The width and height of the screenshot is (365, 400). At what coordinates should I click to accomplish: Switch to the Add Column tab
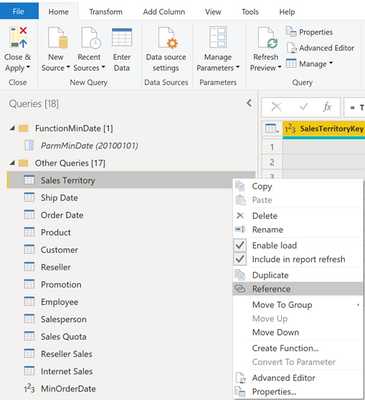pos(164,12)
